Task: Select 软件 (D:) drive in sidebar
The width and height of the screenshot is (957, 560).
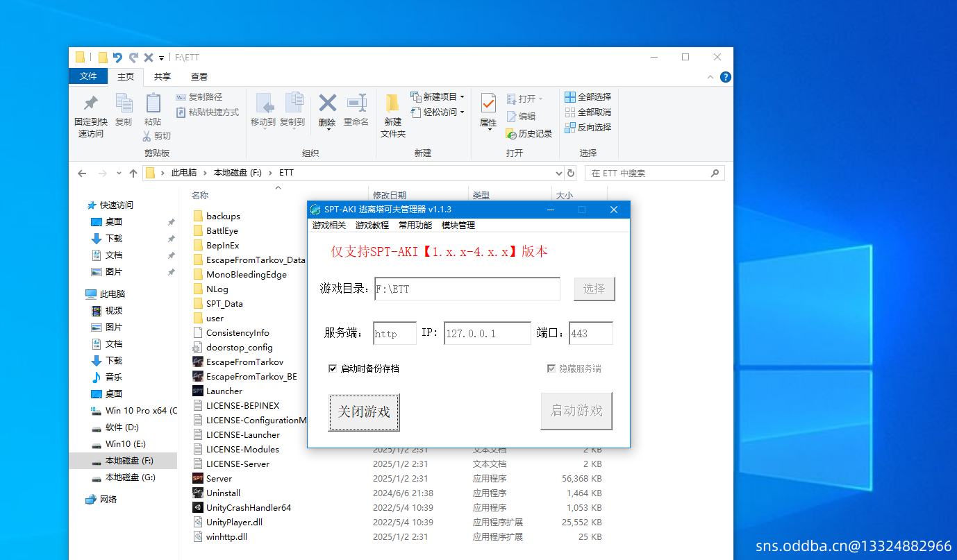Action: pos(122,427)
